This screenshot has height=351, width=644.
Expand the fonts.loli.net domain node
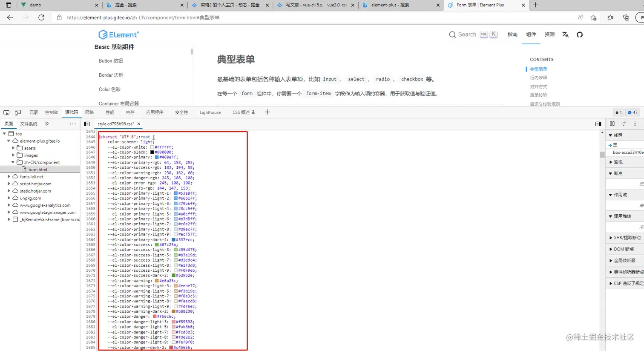(9, 176)
